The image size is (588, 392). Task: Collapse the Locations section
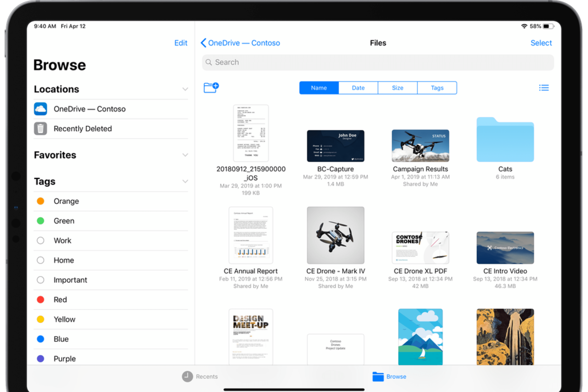(x=185, y=89)
